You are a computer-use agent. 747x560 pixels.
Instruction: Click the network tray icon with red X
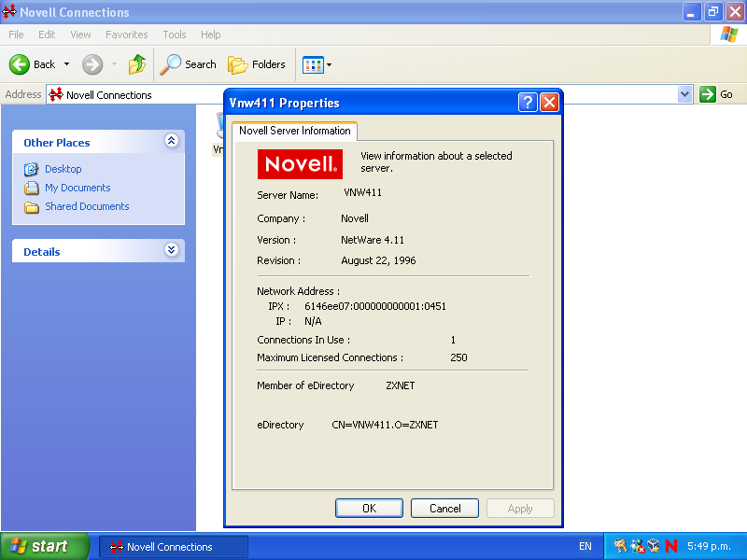[638, 546]
